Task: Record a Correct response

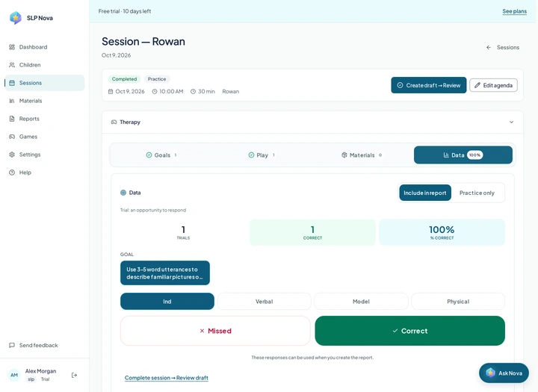Action: (410, 331)
